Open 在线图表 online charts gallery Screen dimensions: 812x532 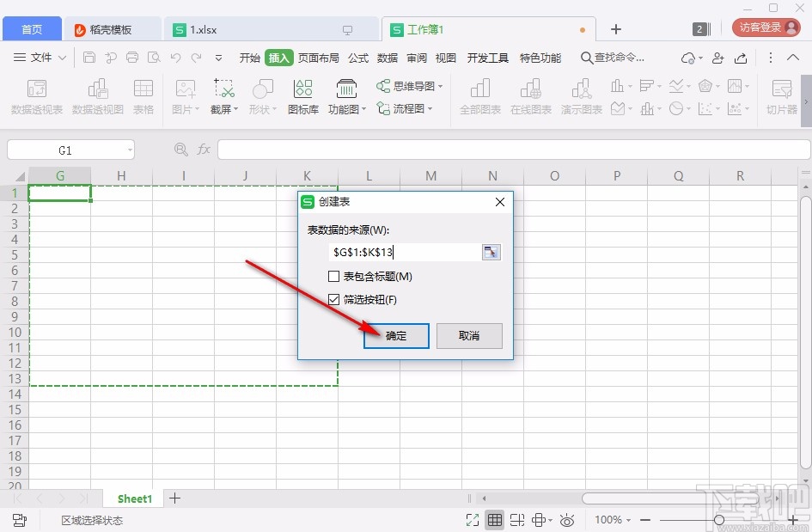point(530,95)
